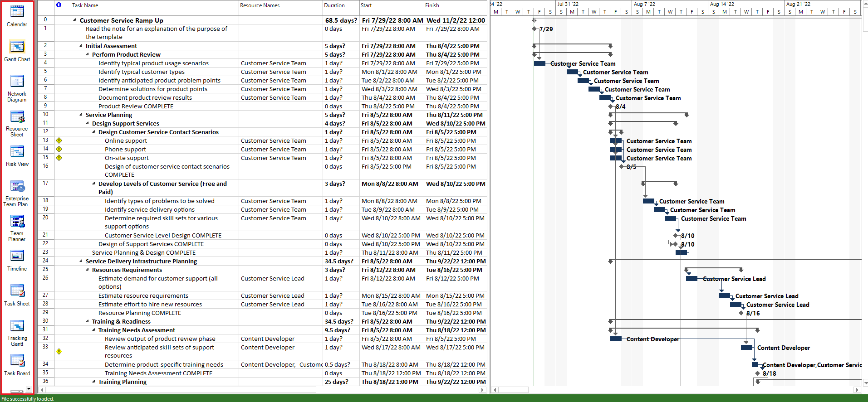Click the 8/4 milestone marker in chart
868x402 pixels.
click(x=611, y=107)
